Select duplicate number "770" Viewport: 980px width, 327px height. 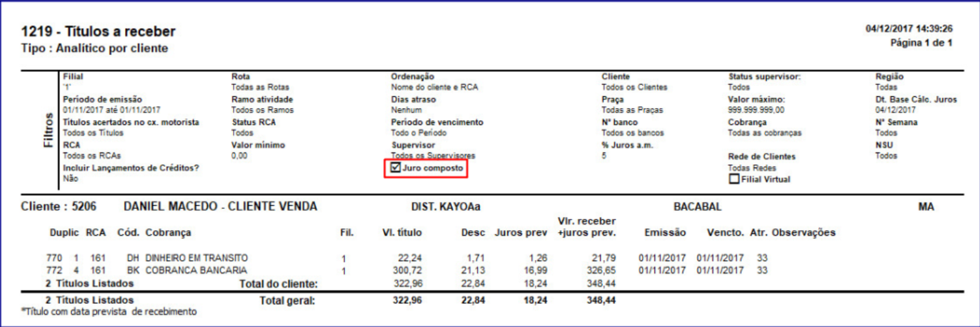click(x=54, y=258)
